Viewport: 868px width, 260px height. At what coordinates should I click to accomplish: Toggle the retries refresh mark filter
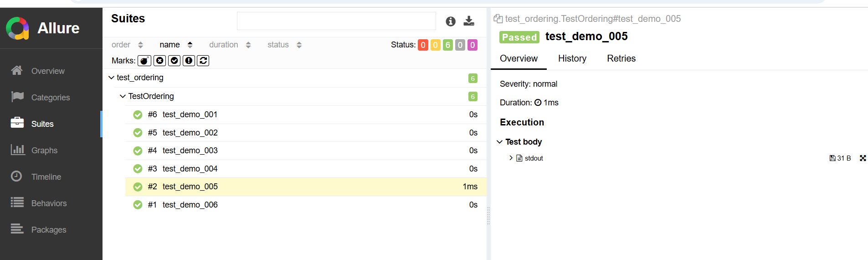tap(203, 61)
